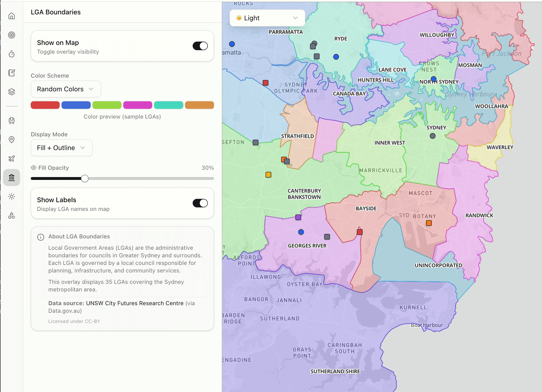Disable the Show Labels switch

pyautogui.click(x=200, y=203)
